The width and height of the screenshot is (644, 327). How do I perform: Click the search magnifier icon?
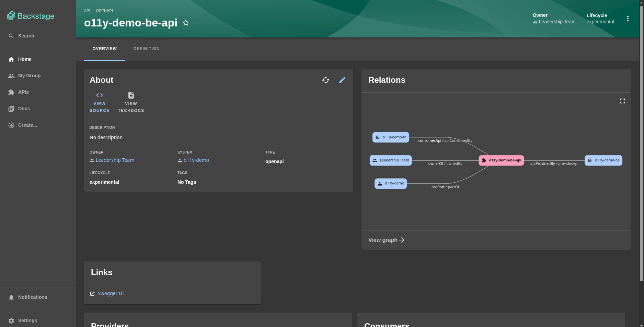click(11, 36)
